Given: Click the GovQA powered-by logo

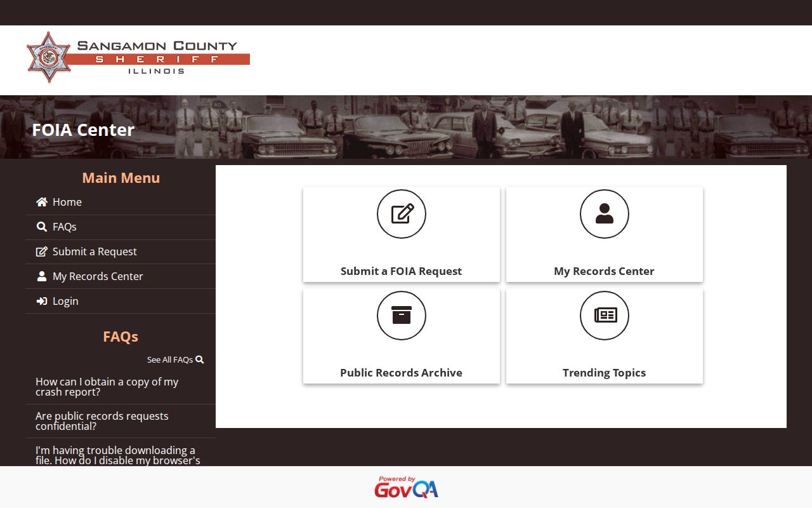Looking at the screenshot, I should (x=406, y=487).
